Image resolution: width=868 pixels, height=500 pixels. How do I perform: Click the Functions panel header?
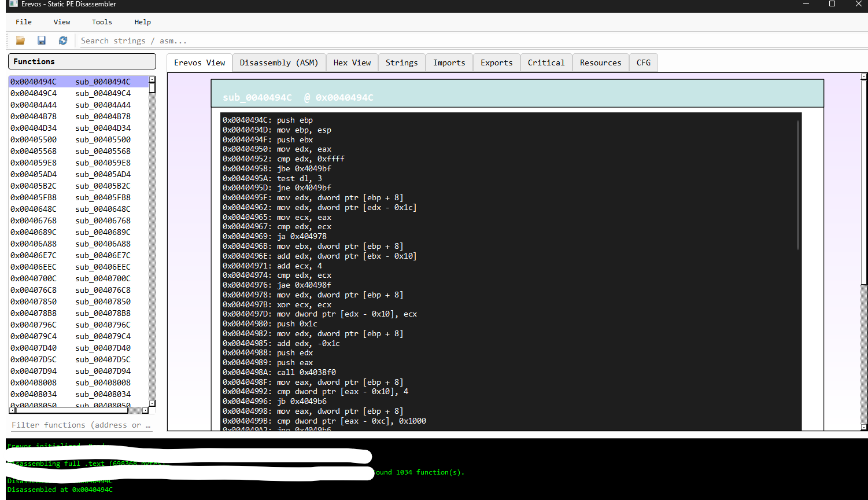(82, 61)
